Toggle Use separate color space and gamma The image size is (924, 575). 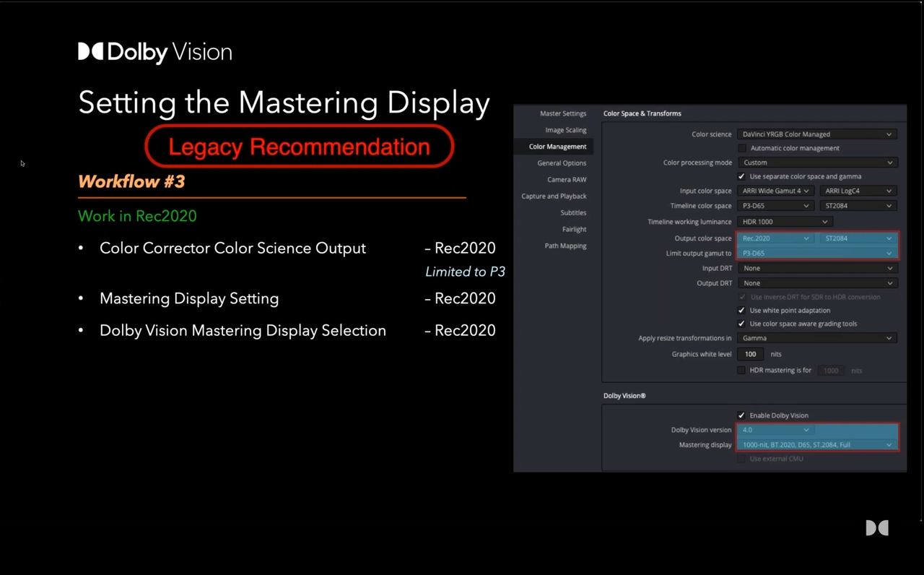(741, 176)
